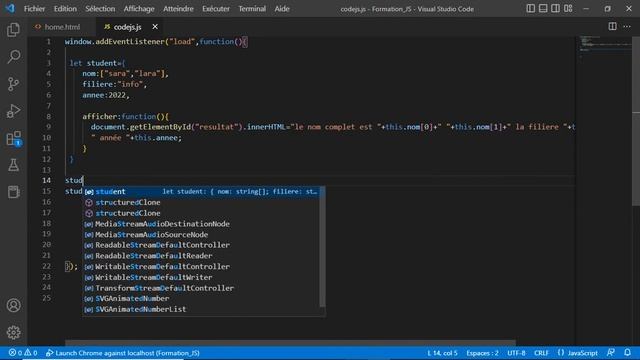Click line number 8 in the gutter
Image resolution: width=640 pixels, height=360 pixels.
pyautogui.click(x=48, y=116)
